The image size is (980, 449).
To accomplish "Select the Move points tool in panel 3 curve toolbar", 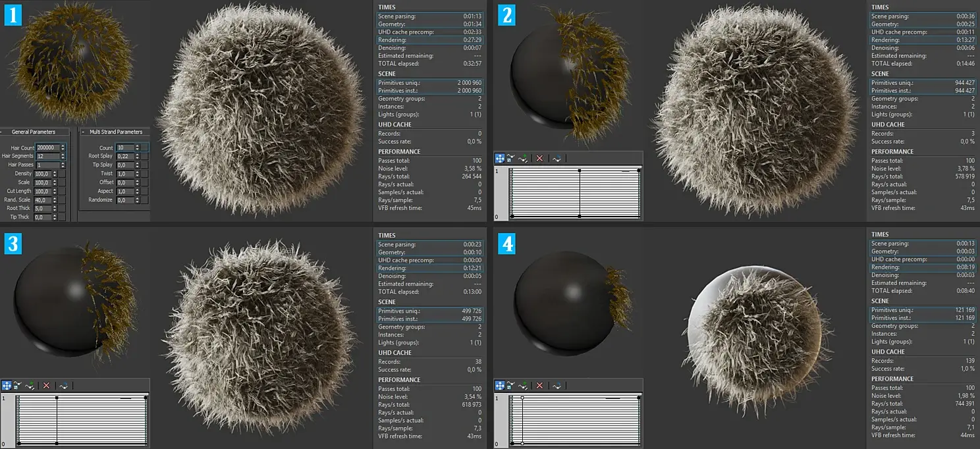I will point(6,386).
